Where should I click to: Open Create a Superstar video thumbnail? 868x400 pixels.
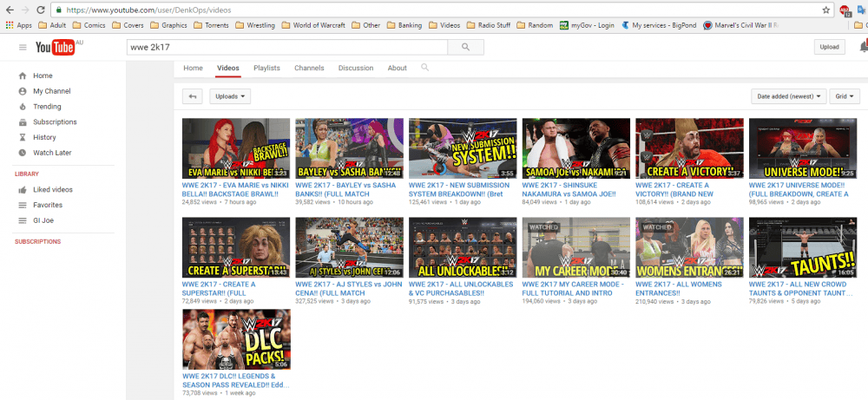coord(236,247)
